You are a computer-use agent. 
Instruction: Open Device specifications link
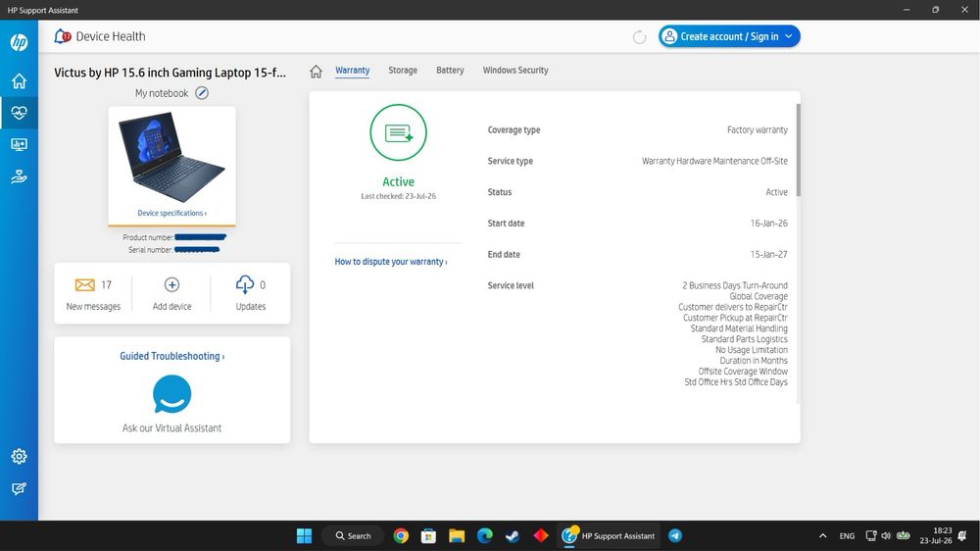171,214
